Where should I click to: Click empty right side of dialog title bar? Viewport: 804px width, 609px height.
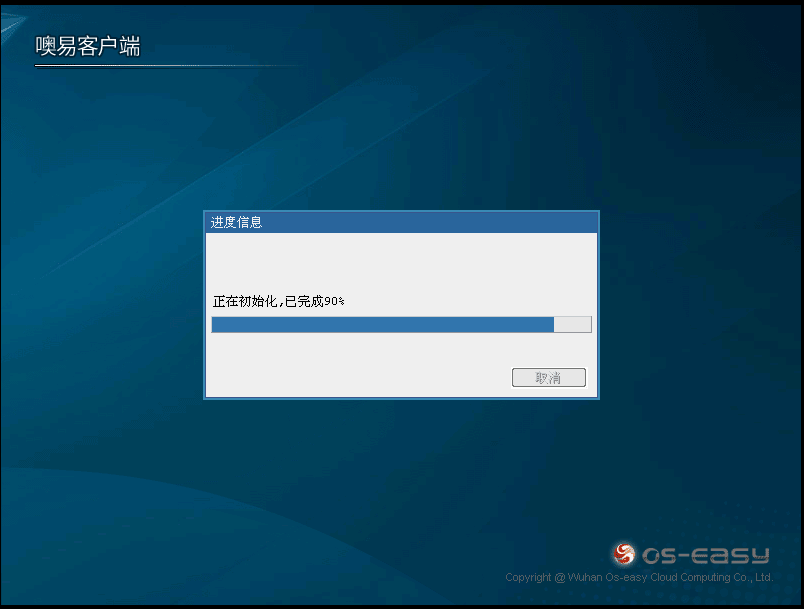point(450,222)
